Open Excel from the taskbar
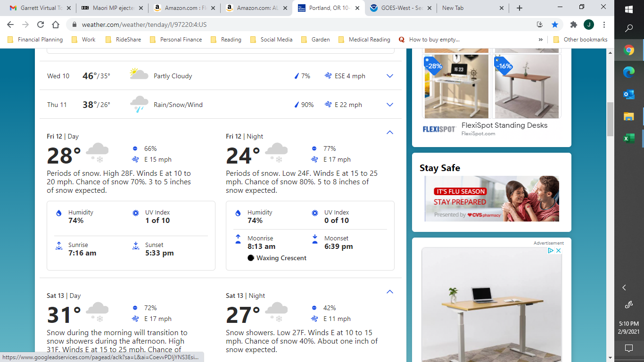 click(x=629, y=138)
